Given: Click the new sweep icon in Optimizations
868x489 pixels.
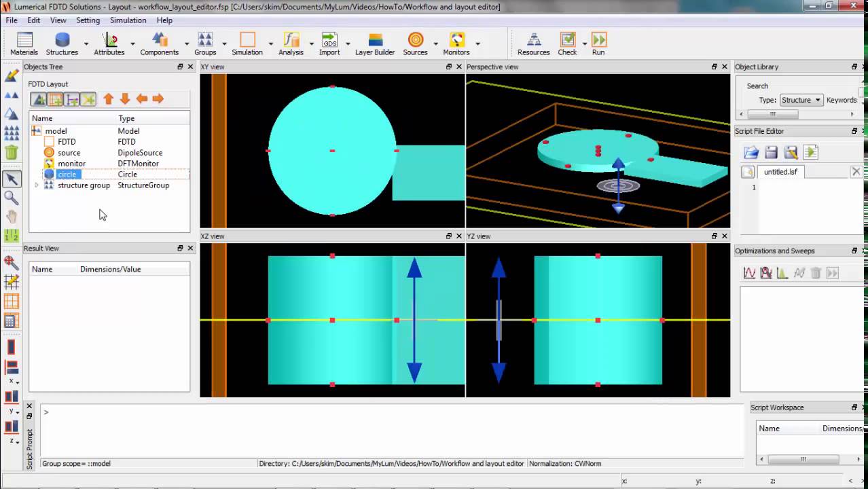Looking at the screenshot, I should coord(749,273).
